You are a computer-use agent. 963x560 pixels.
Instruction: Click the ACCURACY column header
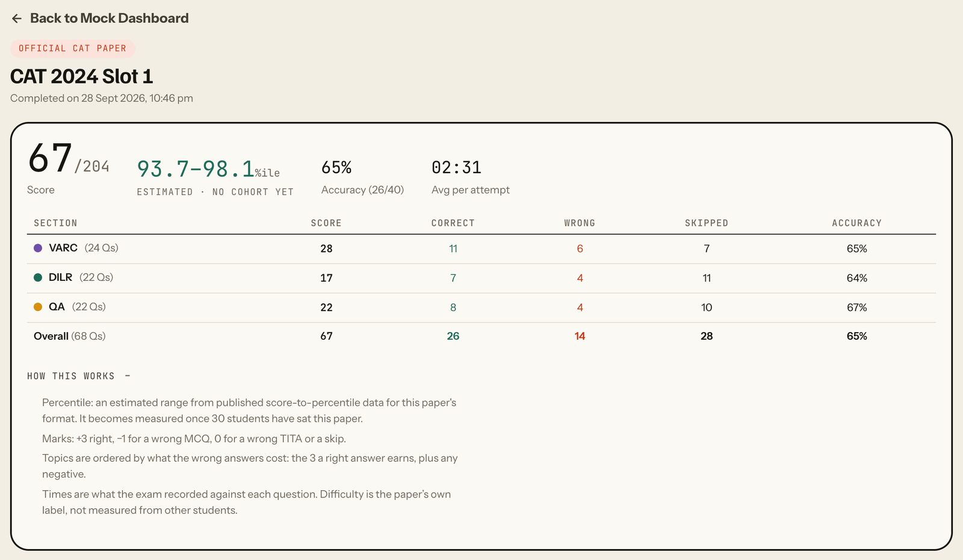(x=857, y=223)
